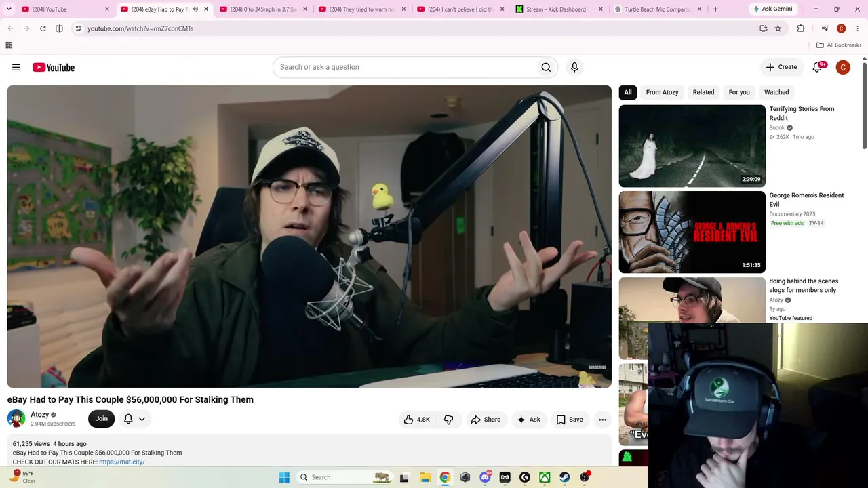Switch to Stream - Kick Dashboard tab

[559, 9]
